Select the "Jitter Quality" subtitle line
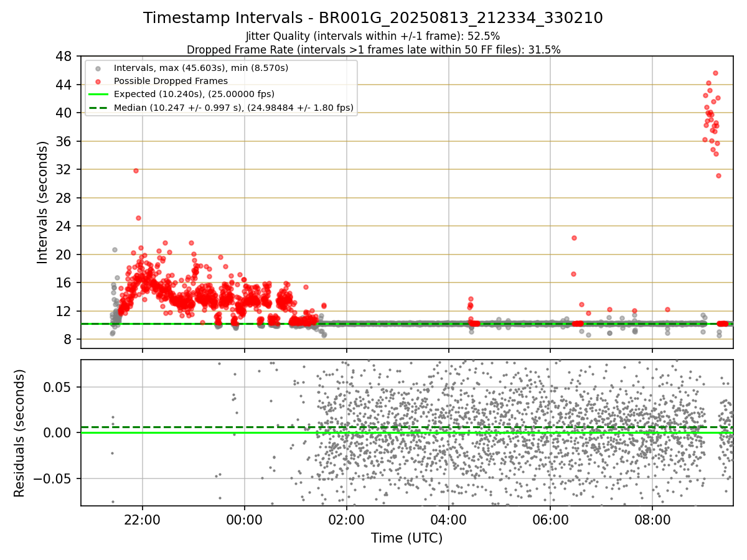The image size is (747, 560). pos(373,36)
